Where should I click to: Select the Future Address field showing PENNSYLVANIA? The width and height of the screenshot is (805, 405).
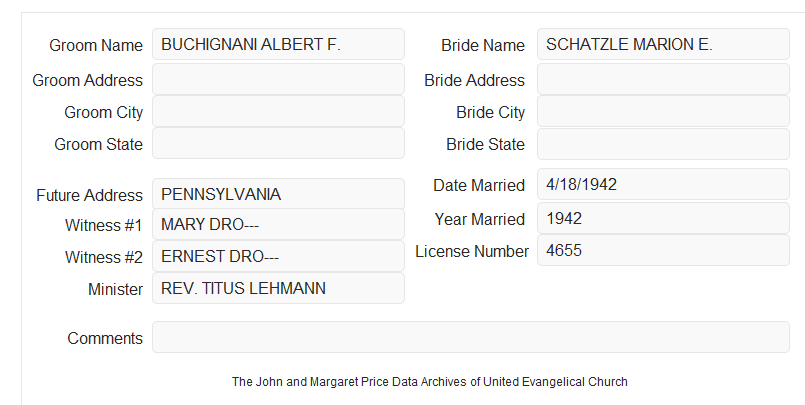click(x=278, y=194)
